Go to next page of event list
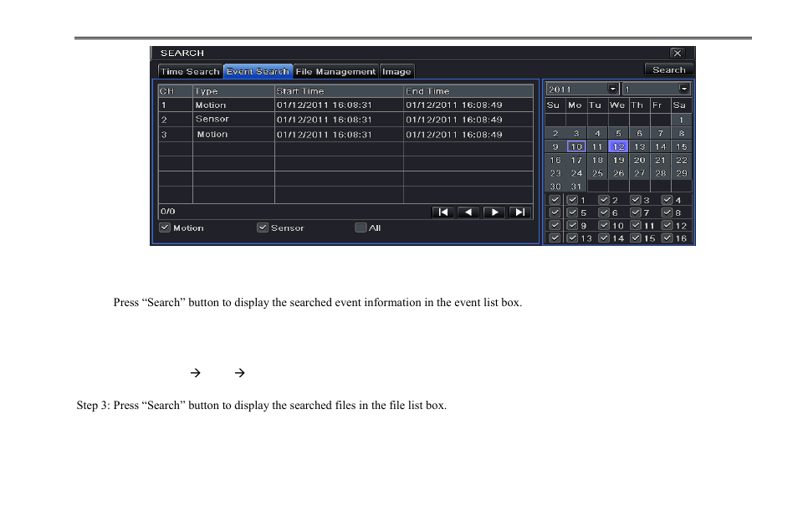Screen dimensions: 798x532 point(494,212)
